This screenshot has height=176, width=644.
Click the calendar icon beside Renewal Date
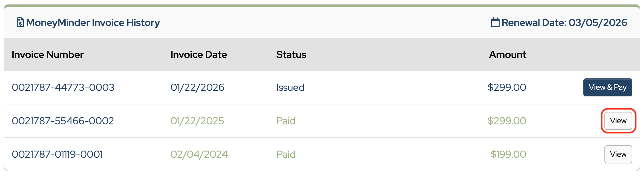pos(495,23)
